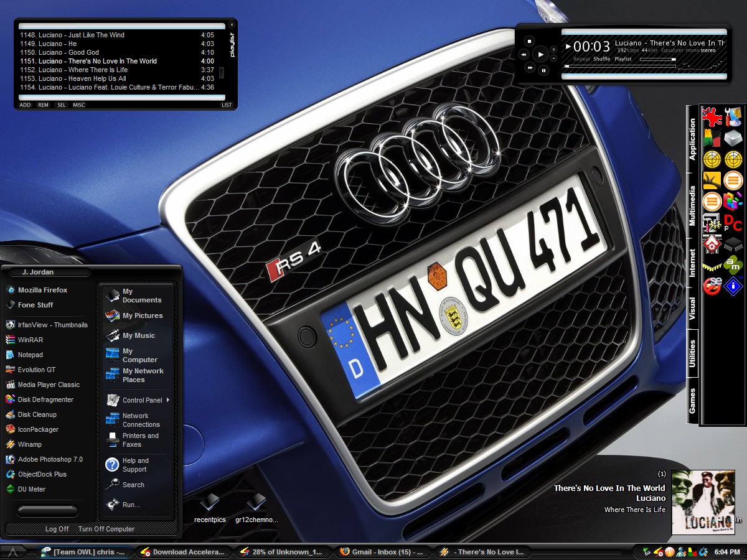This screenshot has width=747, height=560.
Task: Open the green 'am' dock icon
Action: 733,264
